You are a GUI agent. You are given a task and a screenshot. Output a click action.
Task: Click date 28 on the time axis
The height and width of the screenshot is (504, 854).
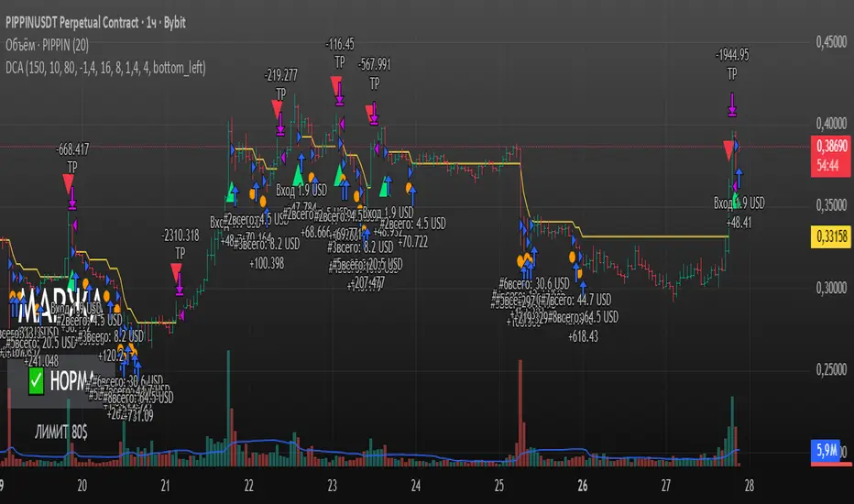[x=749, y=486]
